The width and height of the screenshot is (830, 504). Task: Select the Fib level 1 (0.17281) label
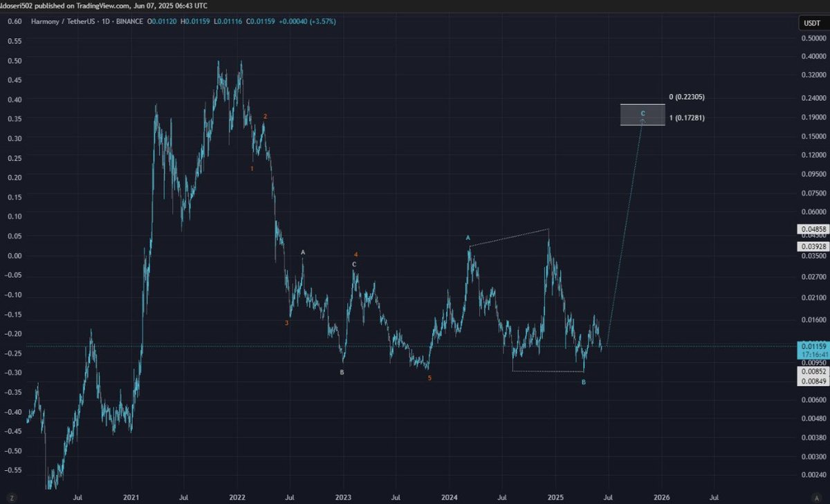pyautogui.click(x=687, y=118)
